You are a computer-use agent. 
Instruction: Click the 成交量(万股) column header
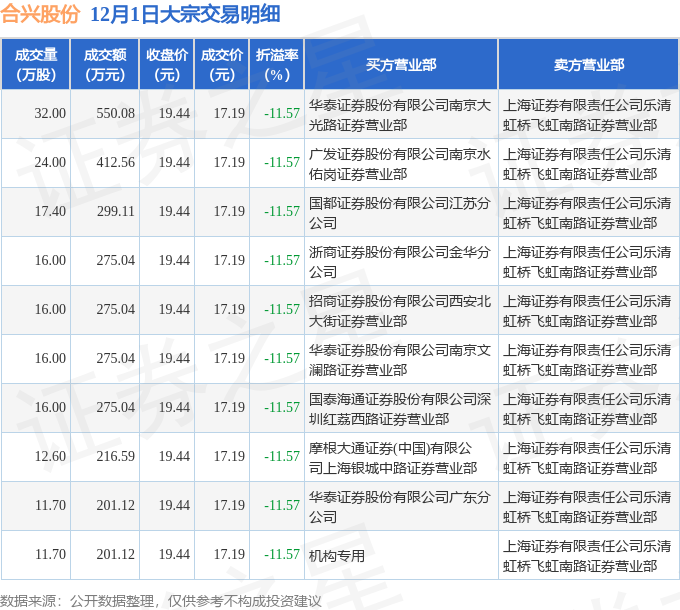point(36,65)
